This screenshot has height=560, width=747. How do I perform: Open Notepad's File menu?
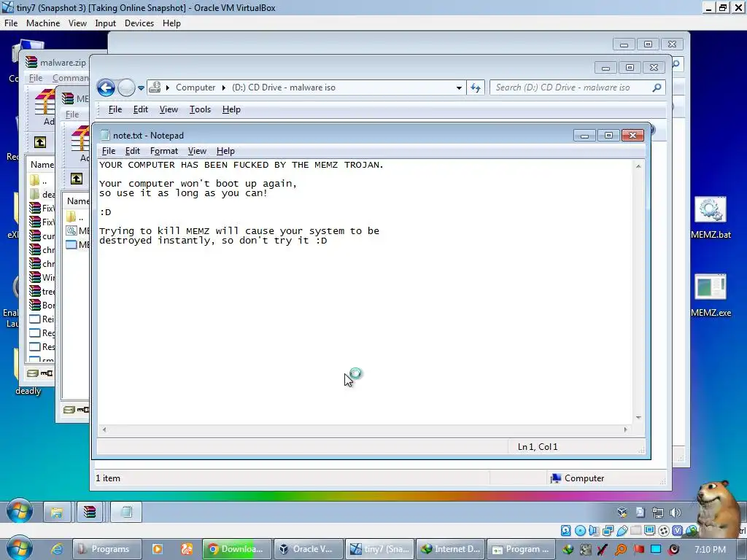[109, 151]
